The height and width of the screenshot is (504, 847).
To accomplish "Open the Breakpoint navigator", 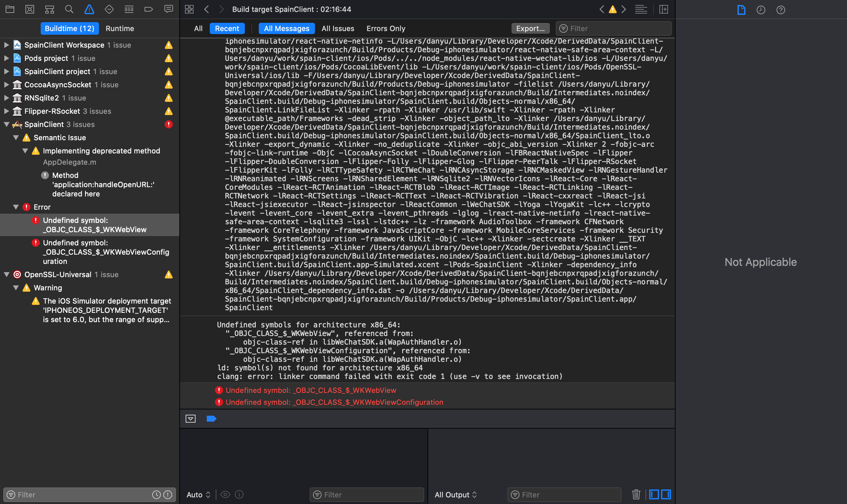I will pos(149,9).
